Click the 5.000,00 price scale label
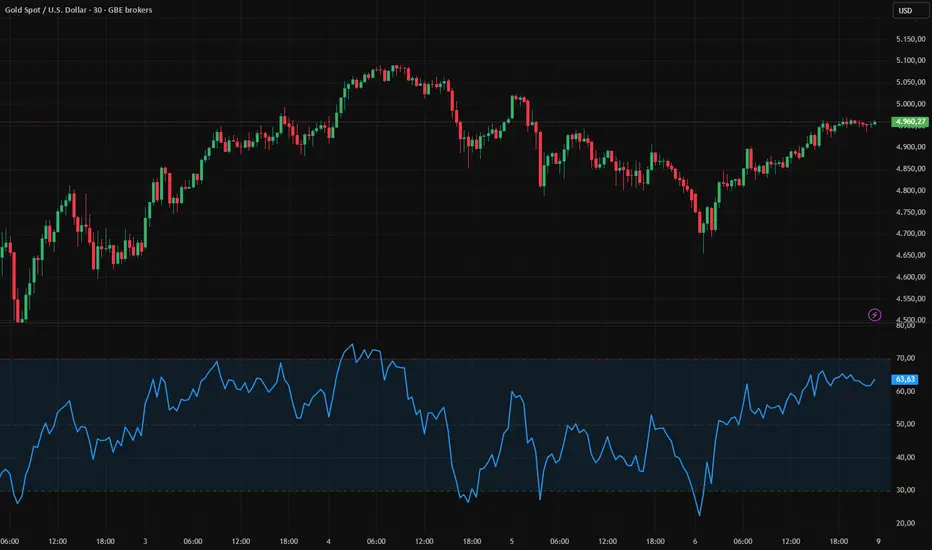The width and height of the screenshot is (932, 550). pyautogui.click(x=911, y=103)
